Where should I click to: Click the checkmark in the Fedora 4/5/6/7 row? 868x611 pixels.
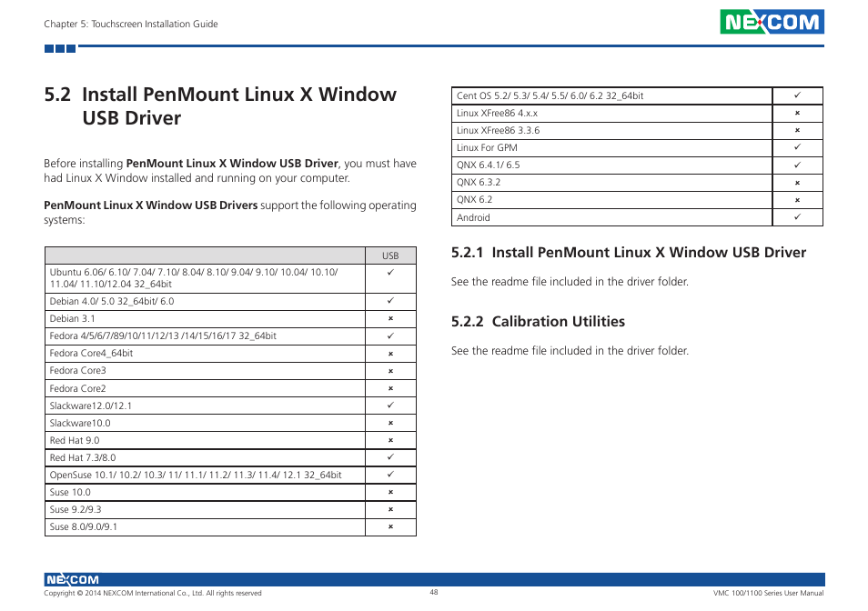(391, 336)
